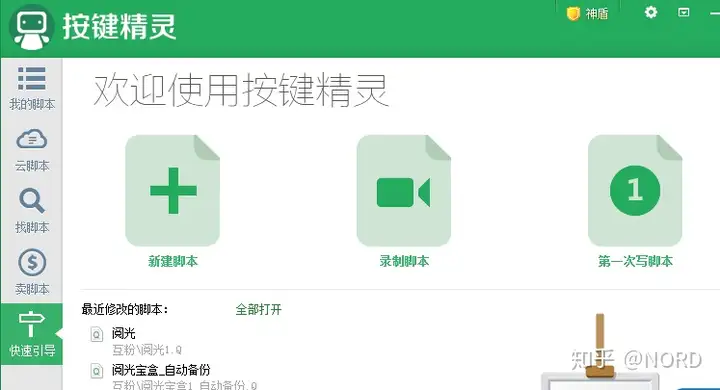Open 卖脚本 sell scripts tab
The image size is (720, 390).
click(x=32, y=272)
